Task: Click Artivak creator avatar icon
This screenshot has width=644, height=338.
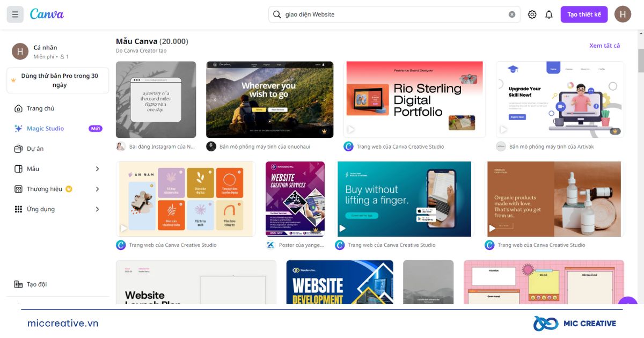Action: [501, 146]
